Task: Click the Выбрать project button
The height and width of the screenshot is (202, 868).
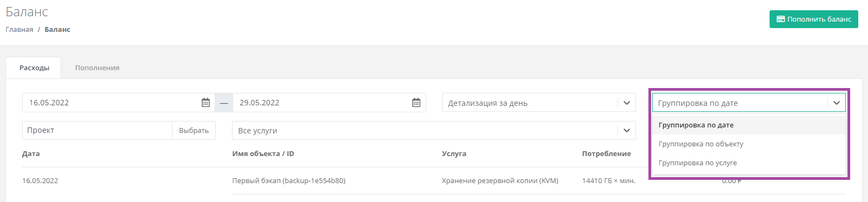Action: pyautogui.click(x=194, y=130)
